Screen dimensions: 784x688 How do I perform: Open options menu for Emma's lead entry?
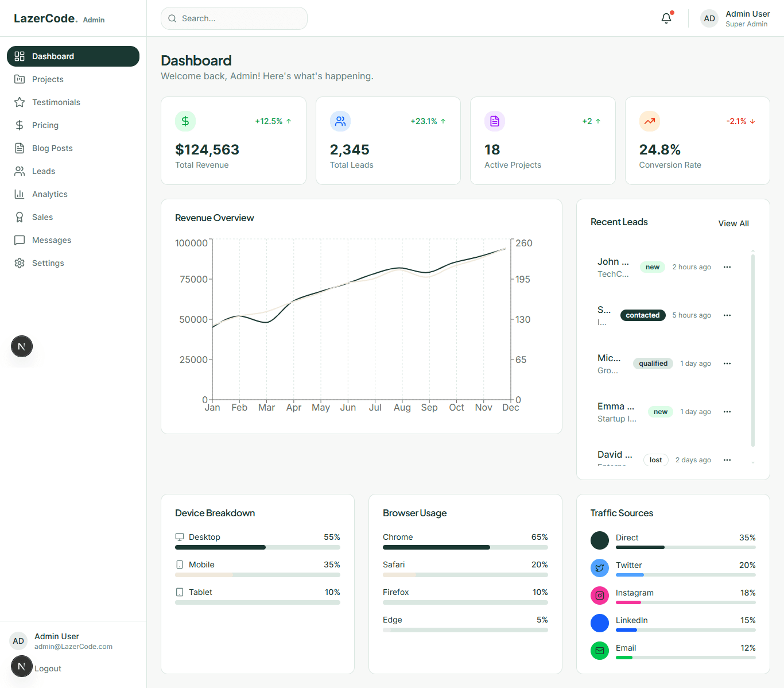[x=727, y=411]
